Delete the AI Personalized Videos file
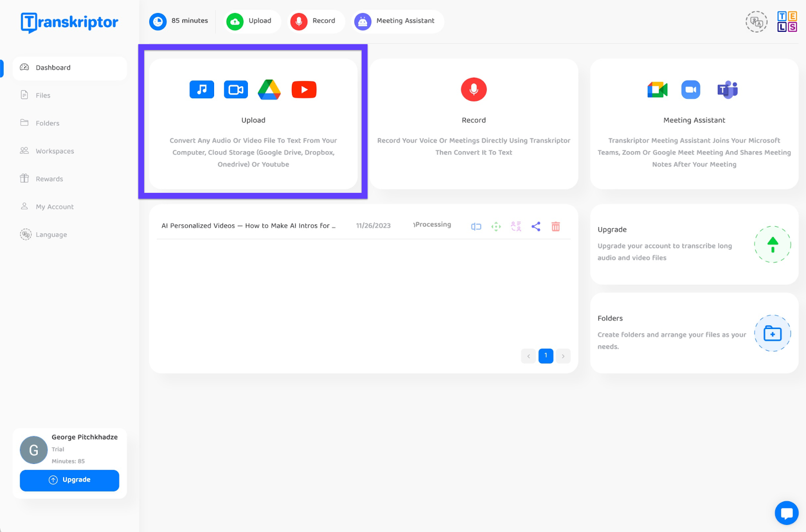This screenshot has width=806, height=532. 556,226
